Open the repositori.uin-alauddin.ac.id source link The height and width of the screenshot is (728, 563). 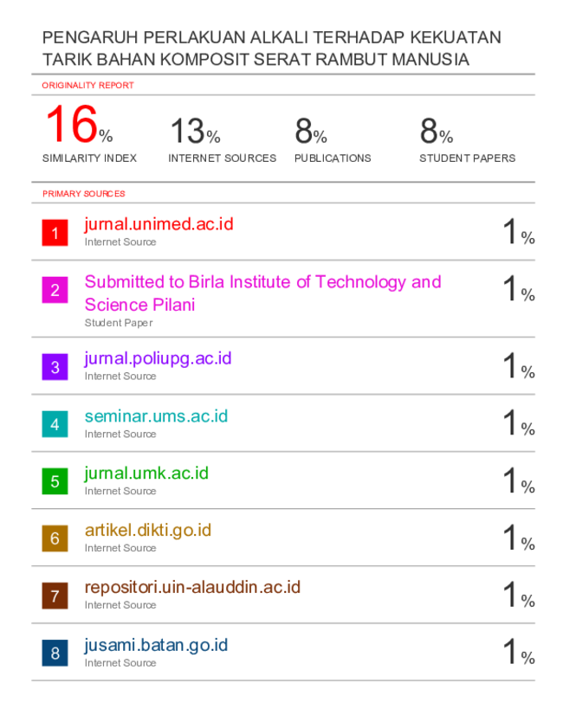pos(192,587)
